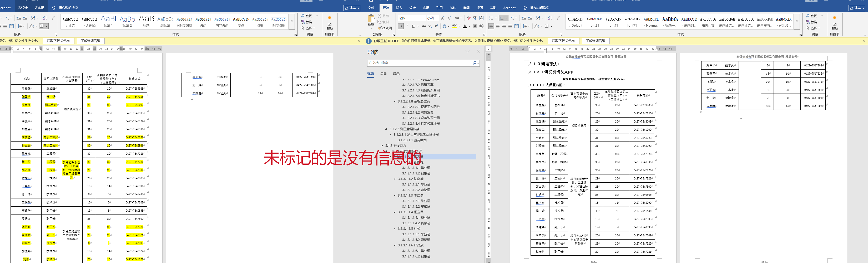Toggle Bold in the right window
The width and height of the screenshot is (868, 263).
[x=401, y=26]
